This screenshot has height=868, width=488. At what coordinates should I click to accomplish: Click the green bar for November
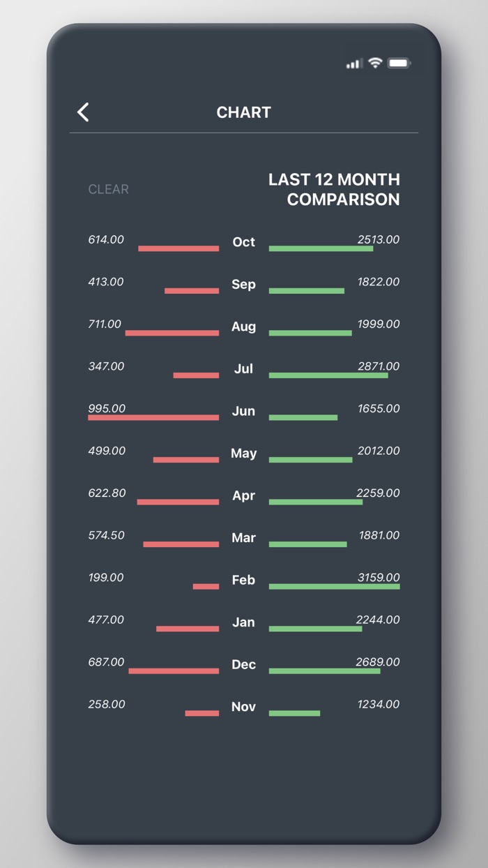(294, 713)
